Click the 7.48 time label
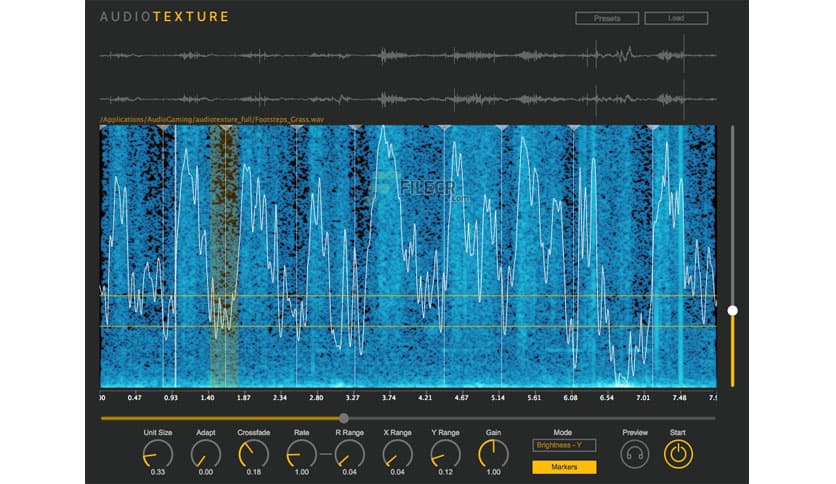Viewport: 836px width, 484px height. (679, 398)
